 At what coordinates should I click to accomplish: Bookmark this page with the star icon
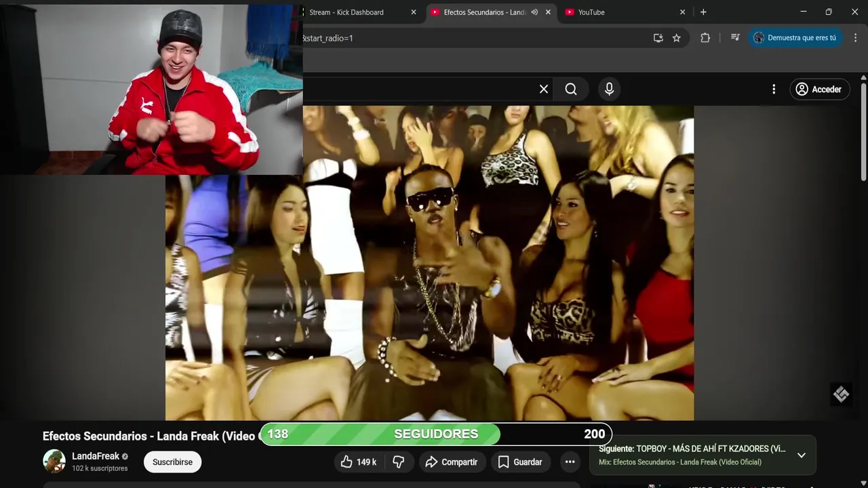point(676,38)
